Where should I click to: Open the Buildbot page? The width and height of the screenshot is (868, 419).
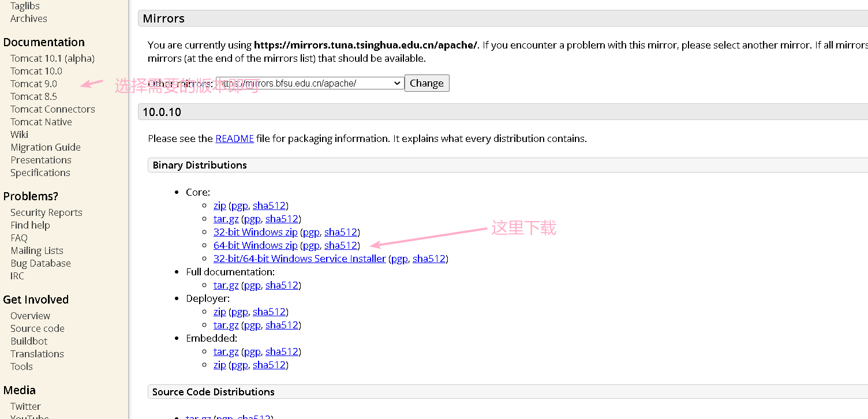pyautogui.click(x=29, y=341)
